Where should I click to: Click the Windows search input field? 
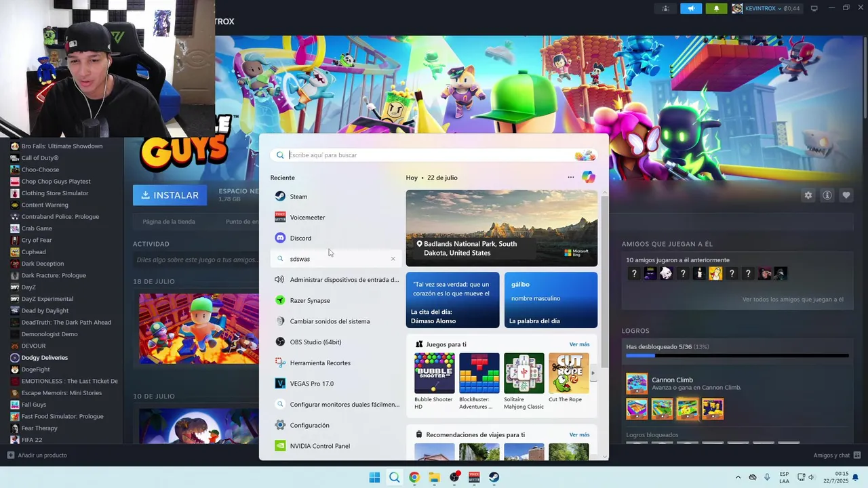[x=433, y=155]
